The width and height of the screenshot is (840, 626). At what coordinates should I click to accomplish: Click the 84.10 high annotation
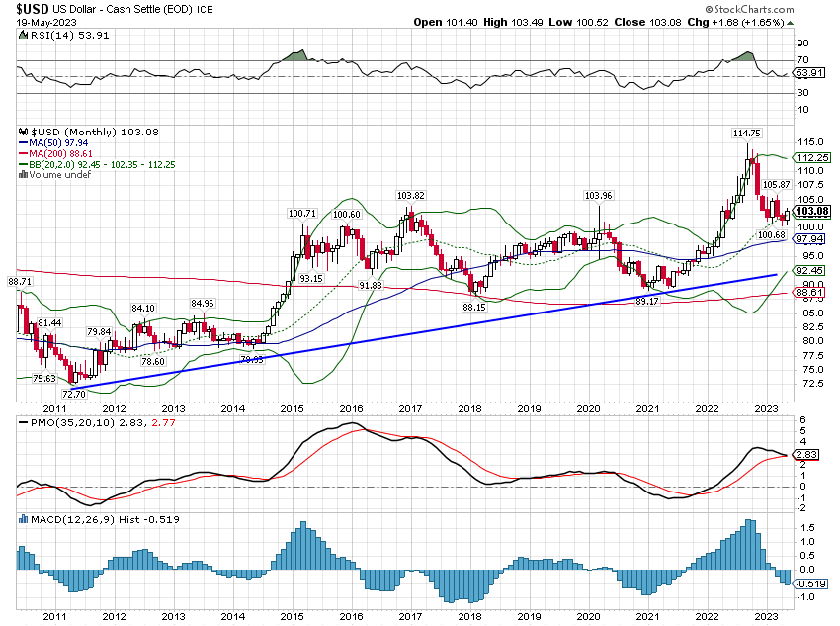(x=143, y=308)
